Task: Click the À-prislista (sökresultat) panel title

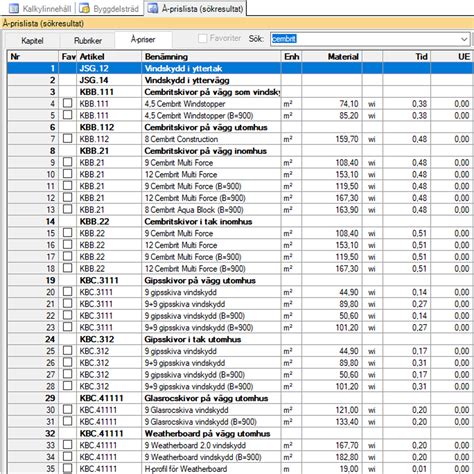Action: [43, 23]
